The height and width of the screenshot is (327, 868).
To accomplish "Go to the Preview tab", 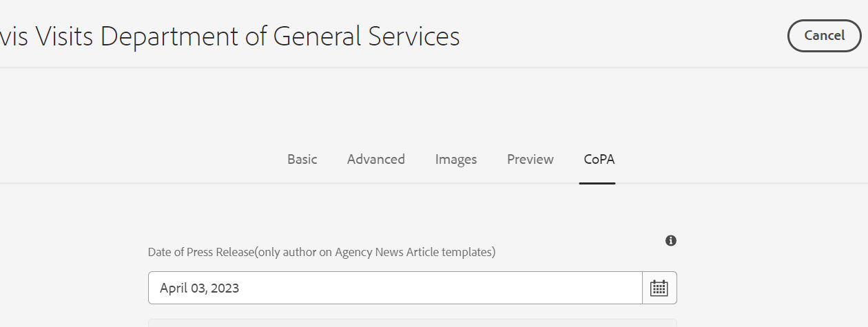I will point(530,159).
